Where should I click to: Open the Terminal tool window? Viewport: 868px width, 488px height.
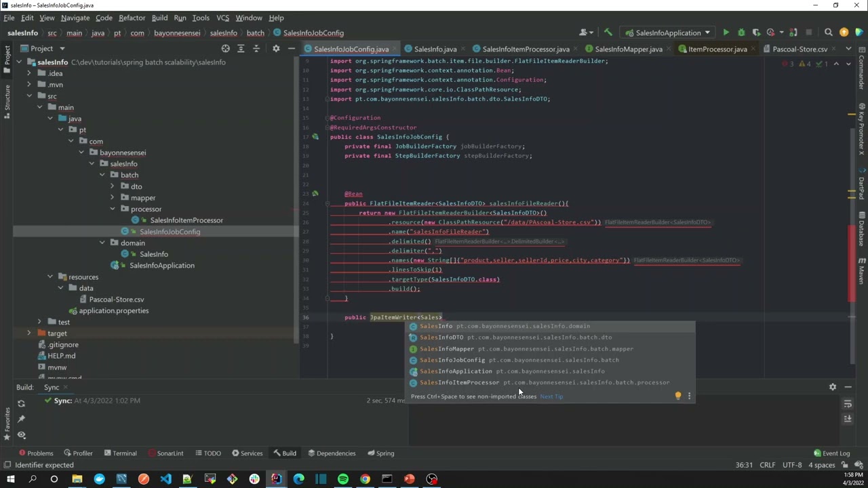[119, 453]
